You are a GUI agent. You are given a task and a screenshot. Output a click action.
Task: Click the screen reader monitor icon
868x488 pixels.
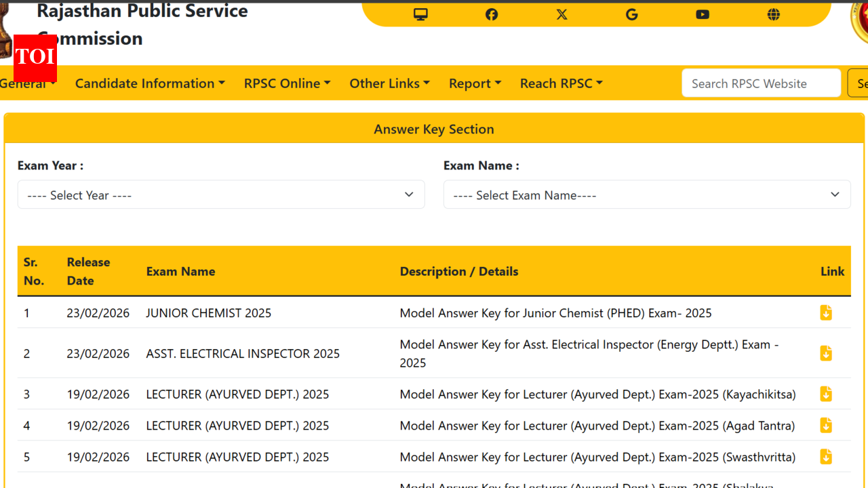click(420, 14)
